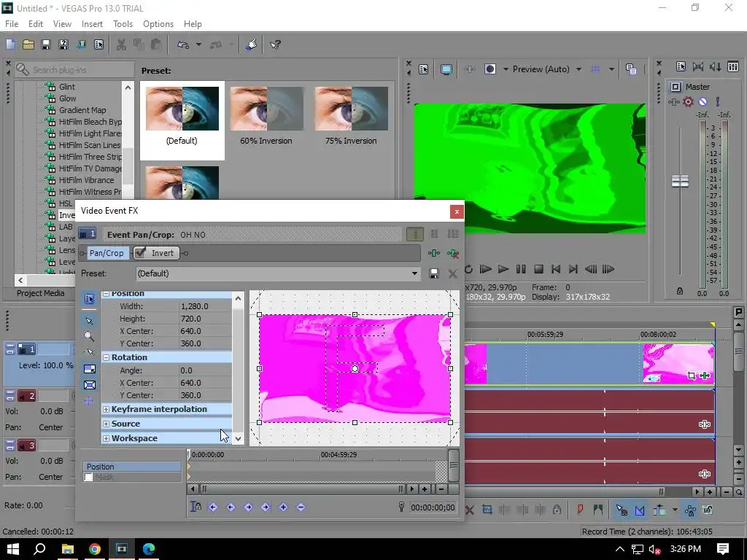Viewport: 747px width, 560px height.
Task: Enable the Mask checkbox in keyframe tracks
Action: coord(88,477)
